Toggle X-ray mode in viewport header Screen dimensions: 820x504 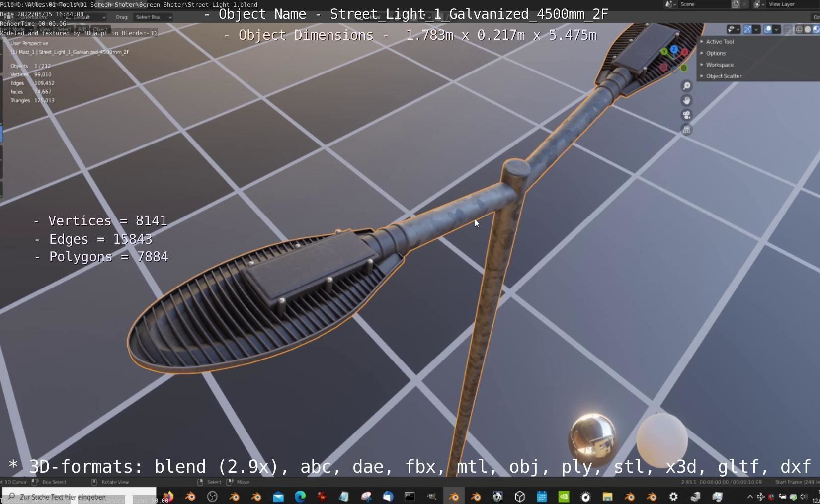(x=788, y=29)
